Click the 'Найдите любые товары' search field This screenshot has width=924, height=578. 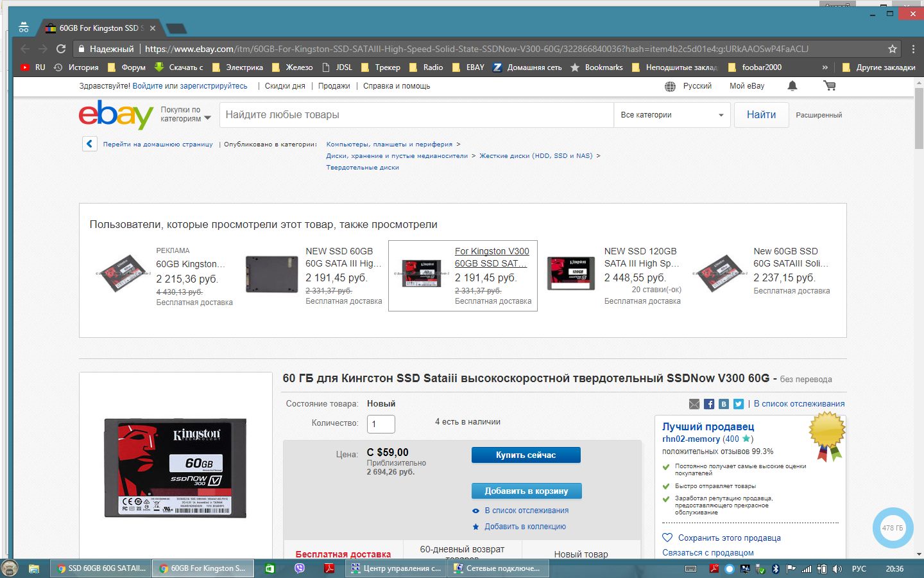(416, 115)
